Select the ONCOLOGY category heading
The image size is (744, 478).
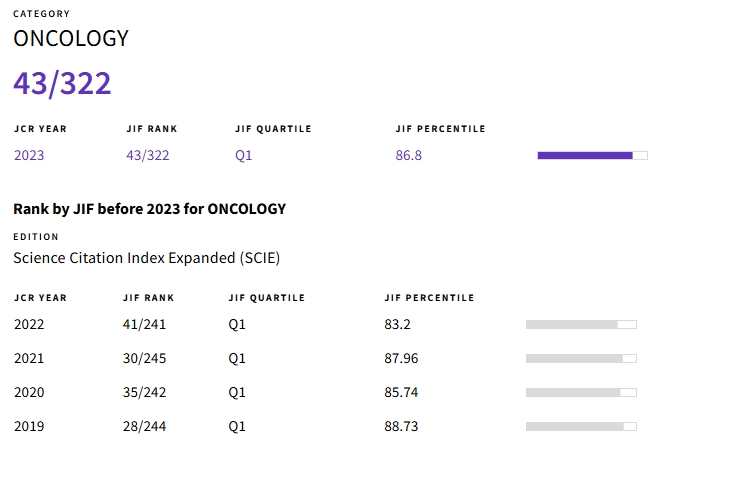tap(71, 39)
